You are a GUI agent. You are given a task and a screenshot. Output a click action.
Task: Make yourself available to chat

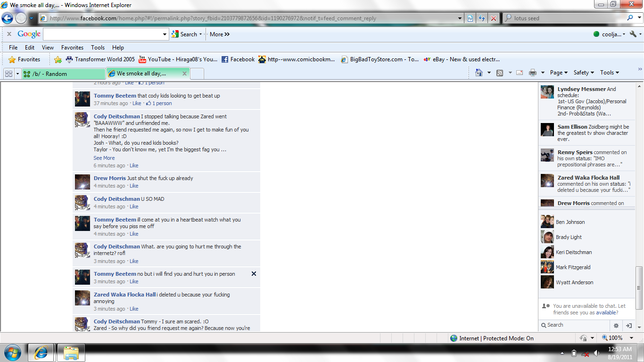(605, 313)
